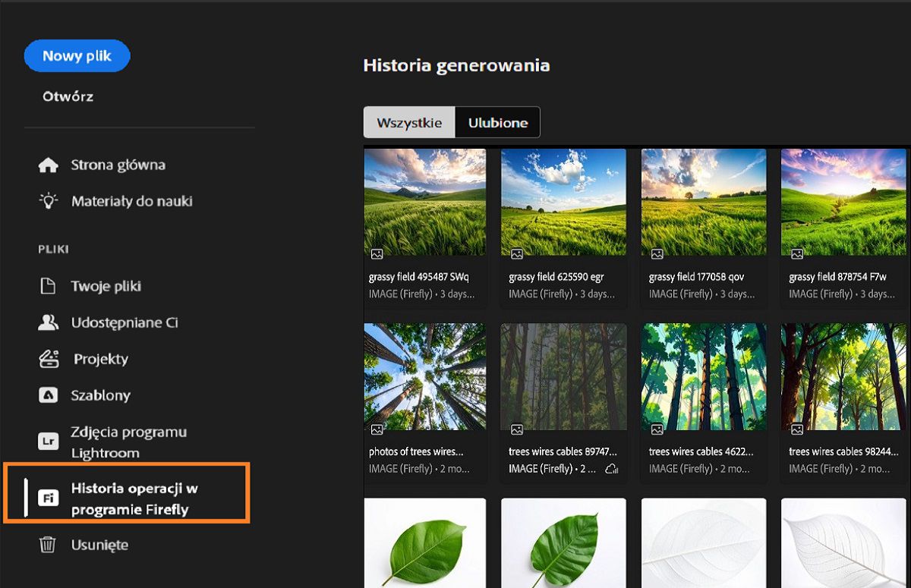Open Zdjęcia programu Lightroom

(129, 442)
